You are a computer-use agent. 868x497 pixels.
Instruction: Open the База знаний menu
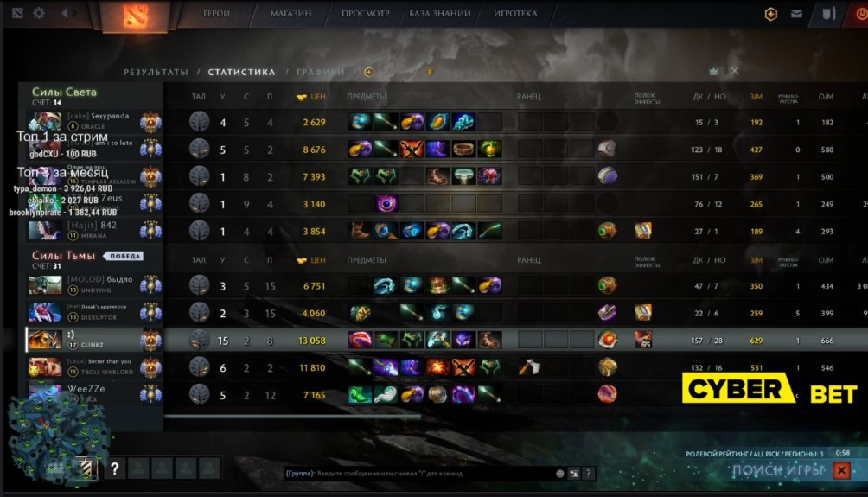(439, 13)
